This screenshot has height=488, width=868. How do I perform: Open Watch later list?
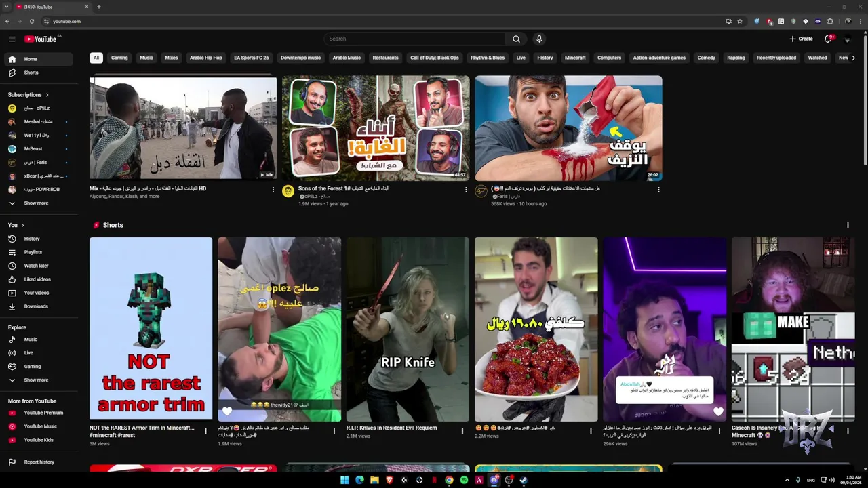tap(39, 266)
